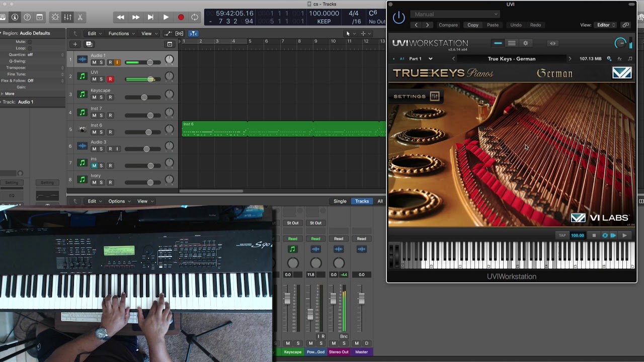Image resolution: width=644 pixels, height=362 pixels.
Task: Click Undo in UVI plugin header
Action: click(x=516, y=25)
